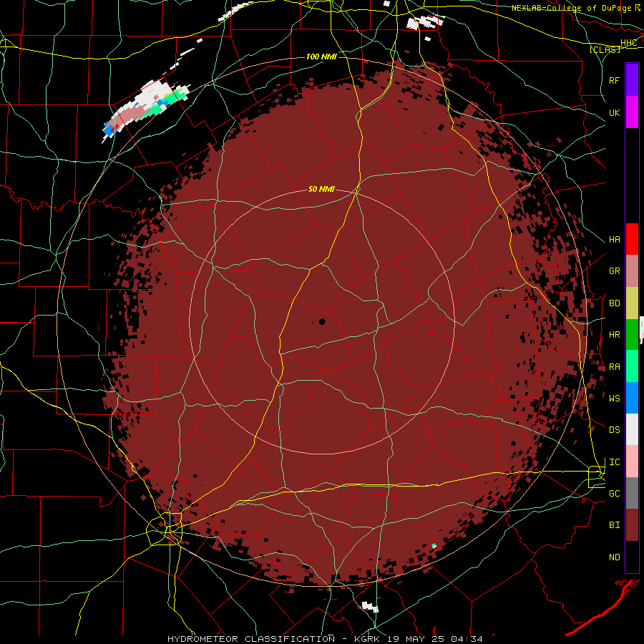Click the 'ND' legend label

pyautogui.click(x=614, y=557)
